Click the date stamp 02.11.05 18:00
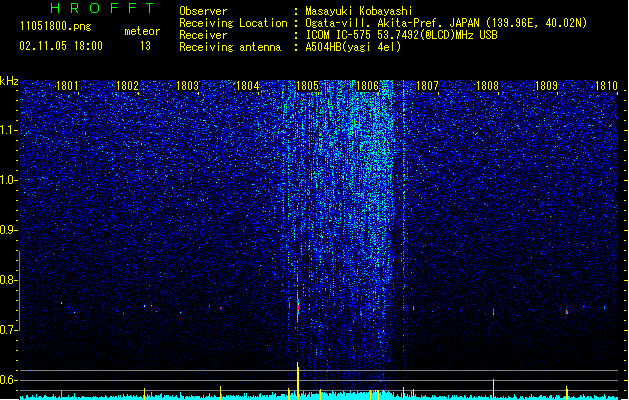This screenshot has height=400, width=629. pos(61,46)
